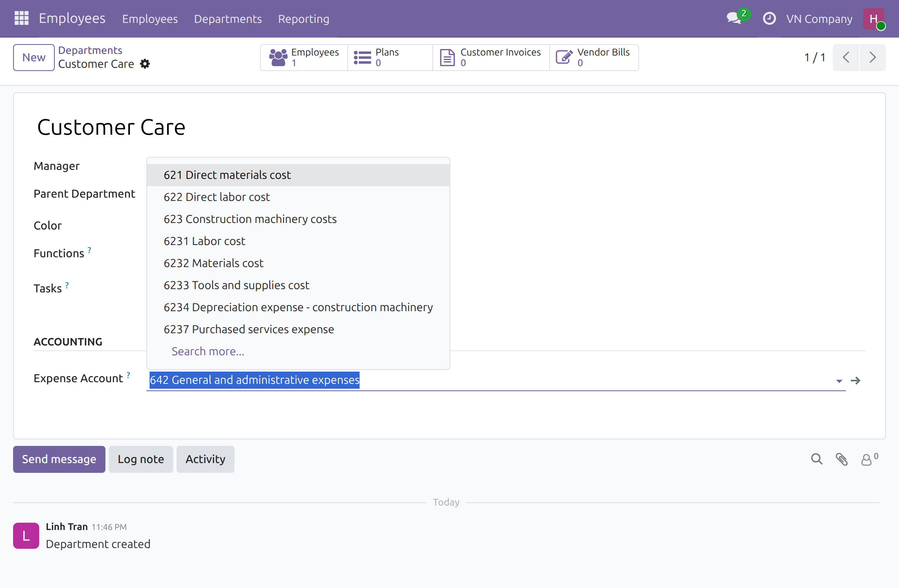
Task: Open the apps grid menu icon
Action: point(22,18)
